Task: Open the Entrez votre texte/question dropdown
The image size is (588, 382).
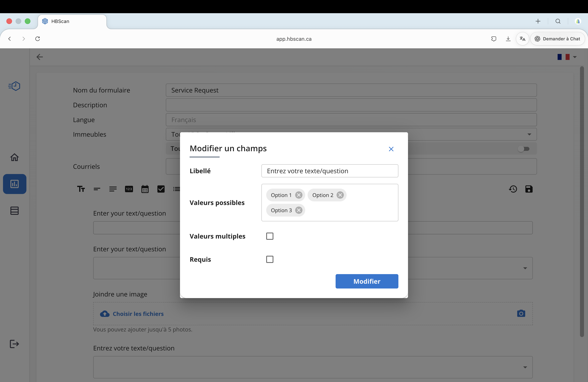Action: (x=313, y=367)
